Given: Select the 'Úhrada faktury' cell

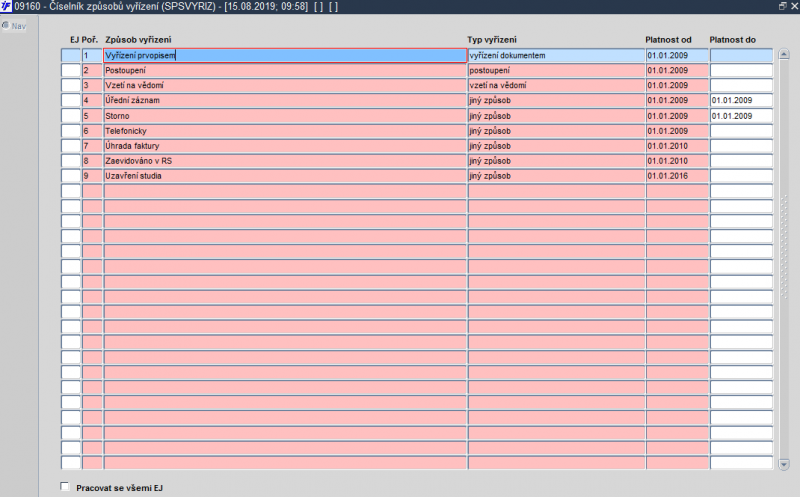Looking at the screenshot, I should pos(285,146).
